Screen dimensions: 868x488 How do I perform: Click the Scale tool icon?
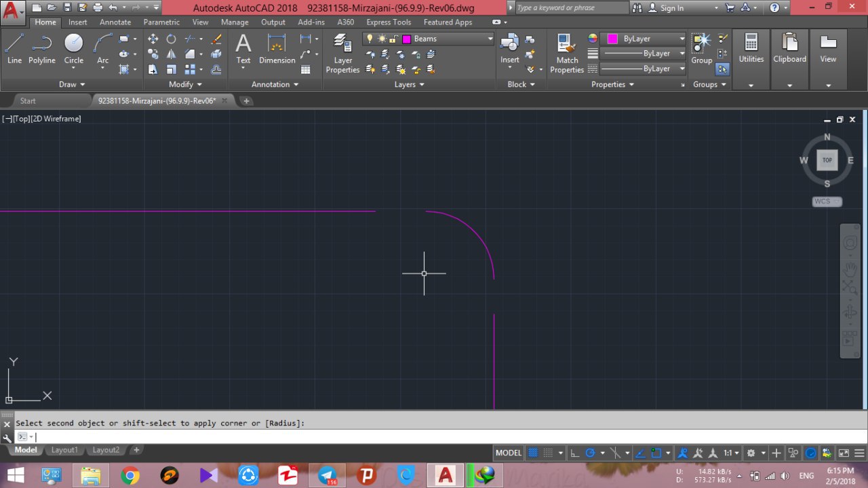[172, 69]
